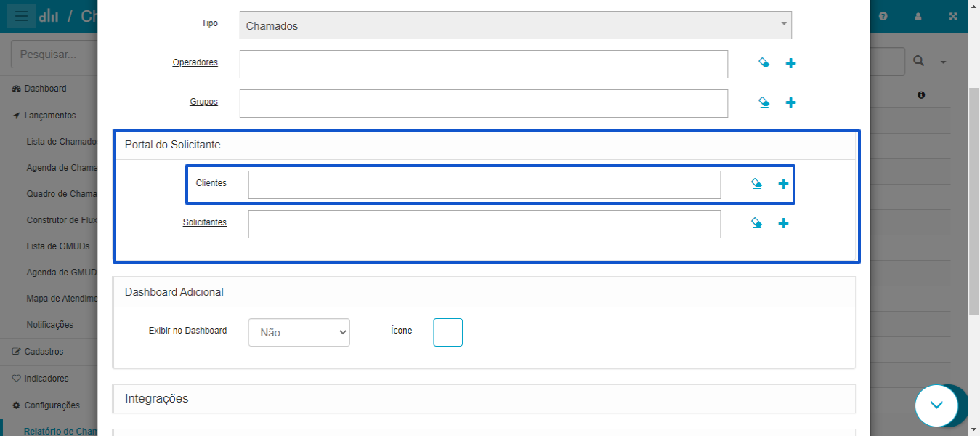Open Quadro de Chamados in sidebar
The image size is (980, 436).
tap(61, 194)
